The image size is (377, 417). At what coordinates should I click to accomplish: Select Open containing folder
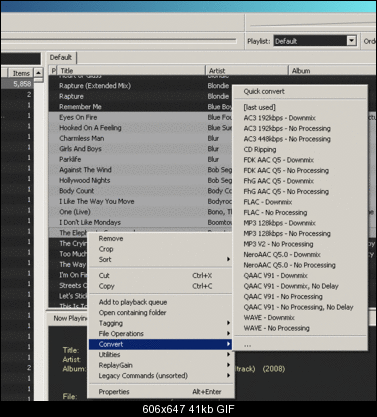160,313
